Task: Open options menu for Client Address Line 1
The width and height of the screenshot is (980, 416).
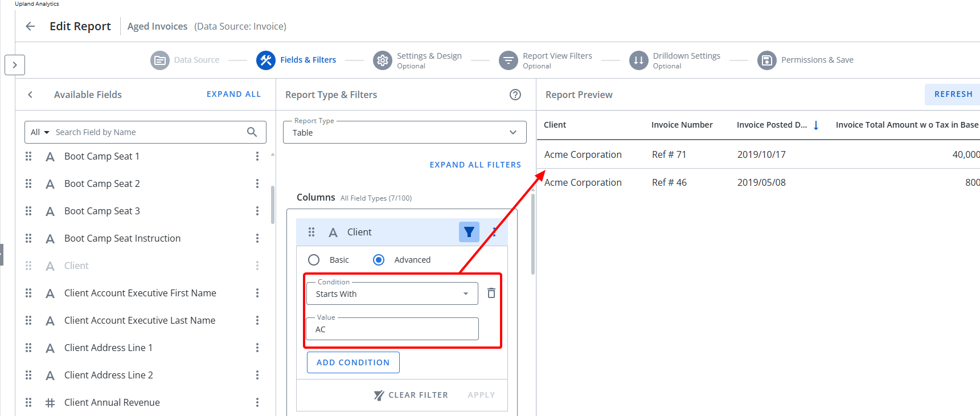Action: 257,348
